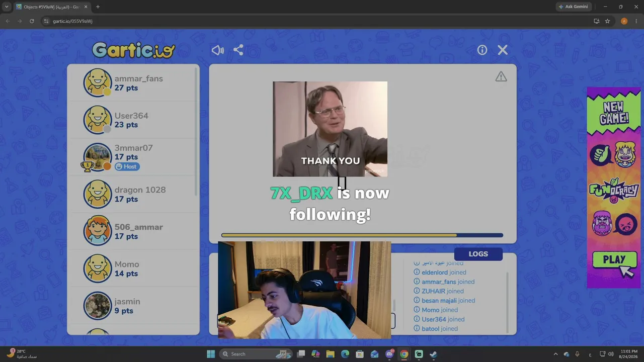Open Microsoft Edge from the taskbar
This screenshot has height=362, width=644.
[x=345, y=354]
